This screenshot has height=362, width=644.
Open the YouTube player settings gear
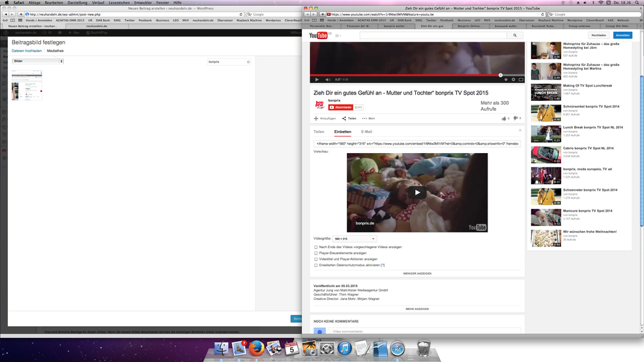coord(514,79)
